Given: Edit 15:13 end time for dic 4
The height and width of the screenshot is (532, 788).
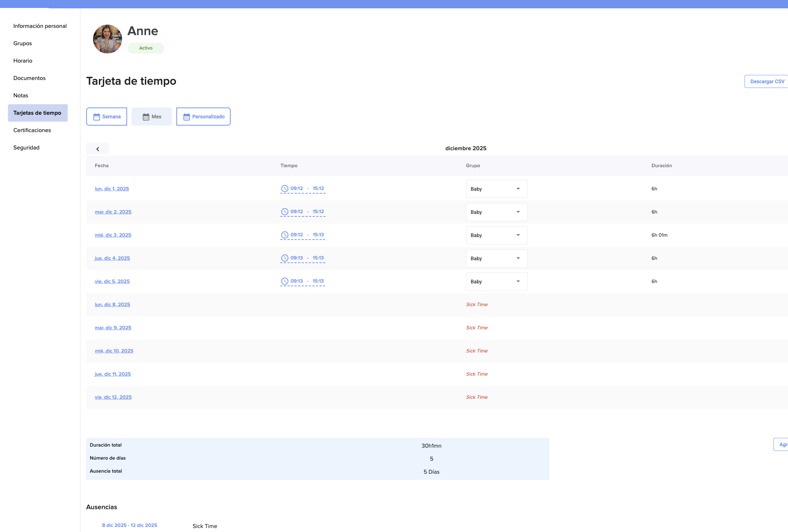Looking at the screenshot, I should point(318,258).
